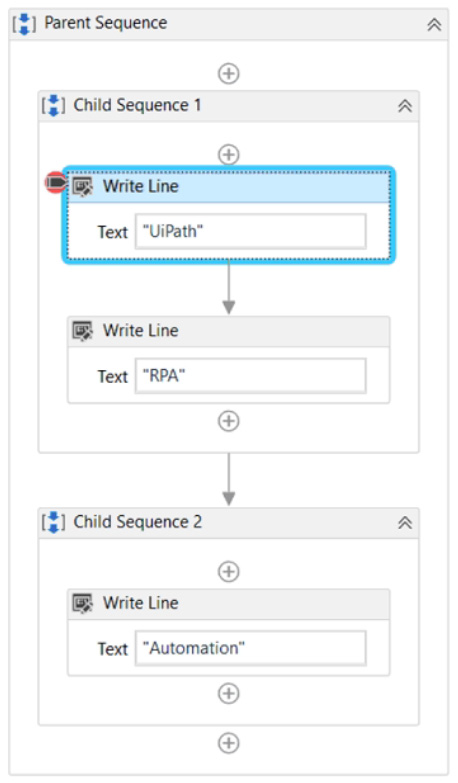
Task: Click the "UiPath" text field
Action: pyautogui.click(x=251, y=232)
